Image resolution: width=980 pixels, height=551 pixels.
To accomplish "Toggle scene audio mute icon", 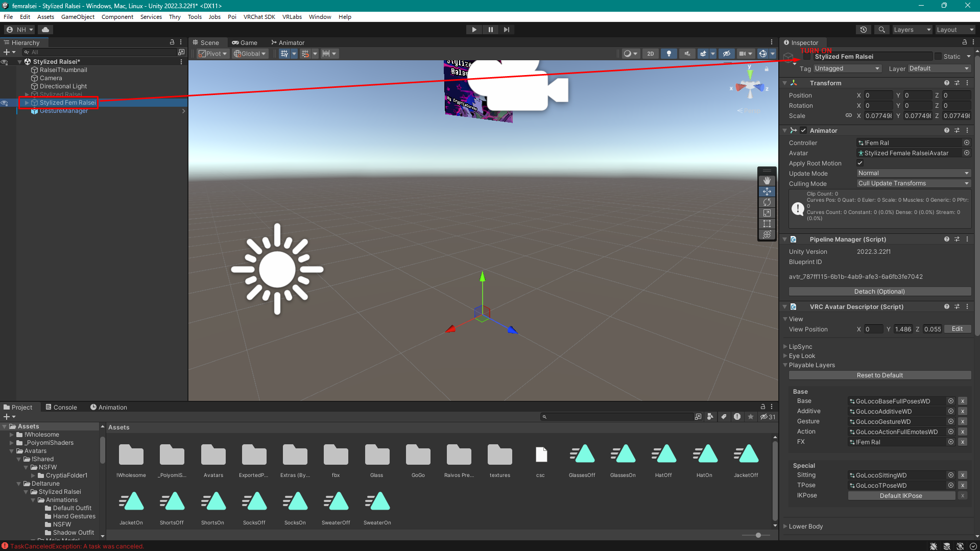I will coord(687,54).
